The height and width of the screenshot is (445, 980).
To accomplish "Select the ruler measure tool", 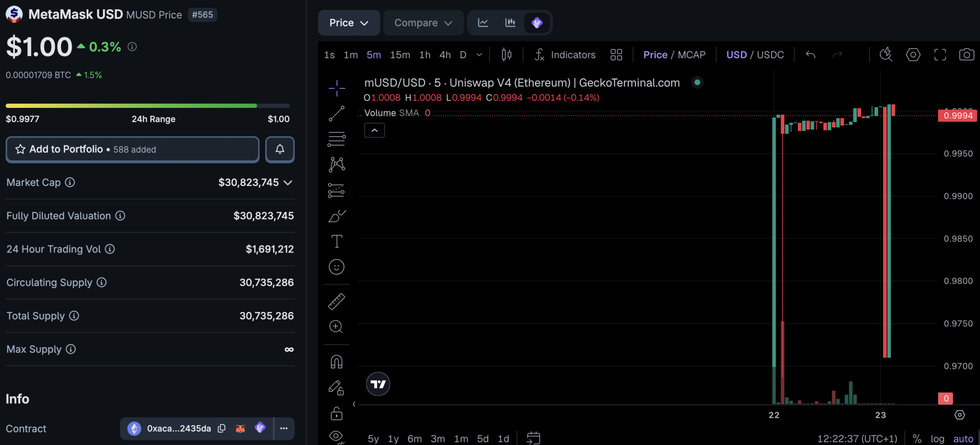I will coord(336,302).
